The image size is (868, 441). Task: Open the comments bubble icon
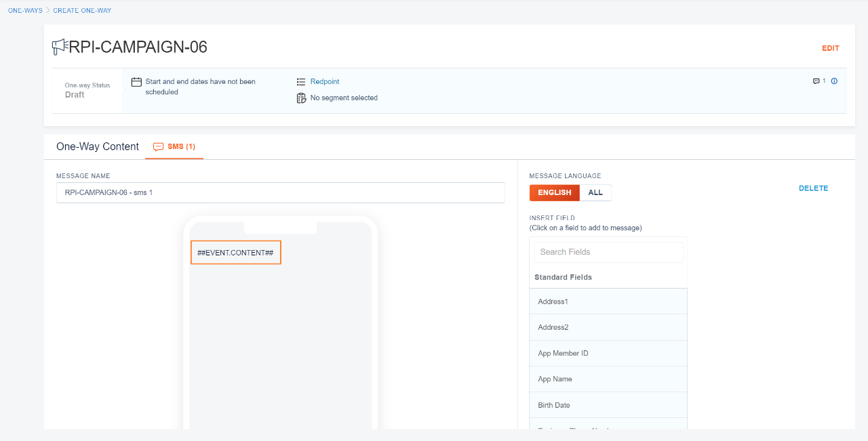tap(816, 81)
